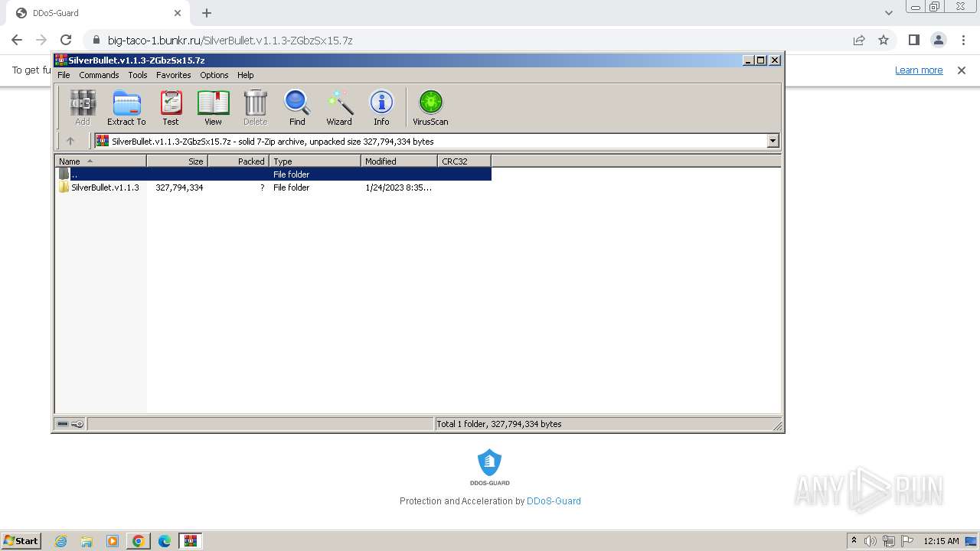Screen dimensions: 980x551
Task: Open the Favorites menu
Action: pyautogui.click(x=174, y=75)
